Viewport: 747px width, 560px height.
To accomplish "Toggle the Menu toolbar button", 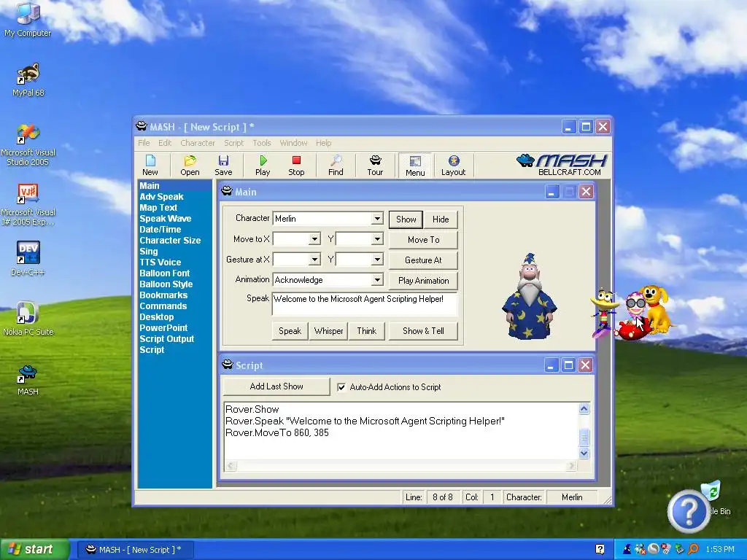I will click(415, 166).
